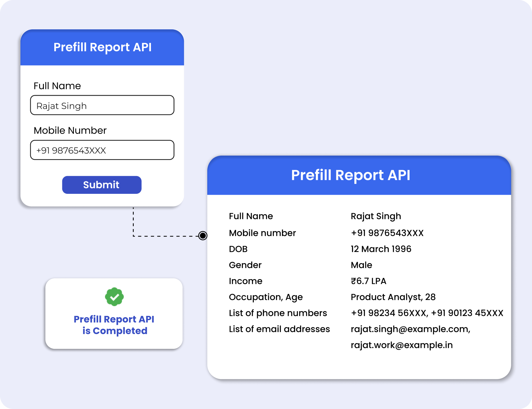Click the Product Analyst, 28 value

[393, 297]
